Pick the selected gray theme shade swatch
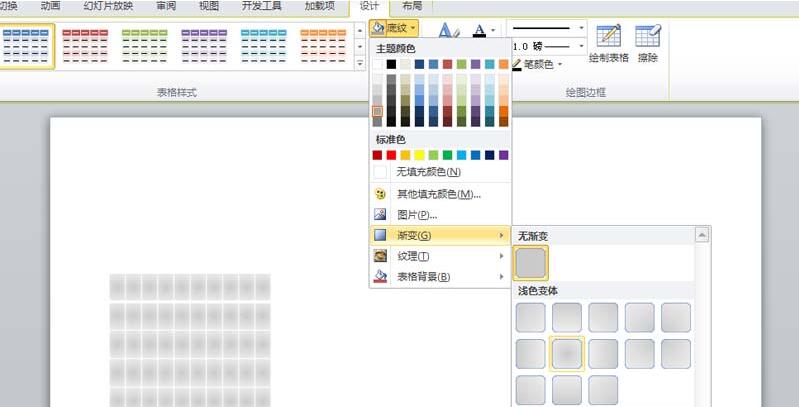This screenshot has height=407, width=799. click(x=377, y=111)
